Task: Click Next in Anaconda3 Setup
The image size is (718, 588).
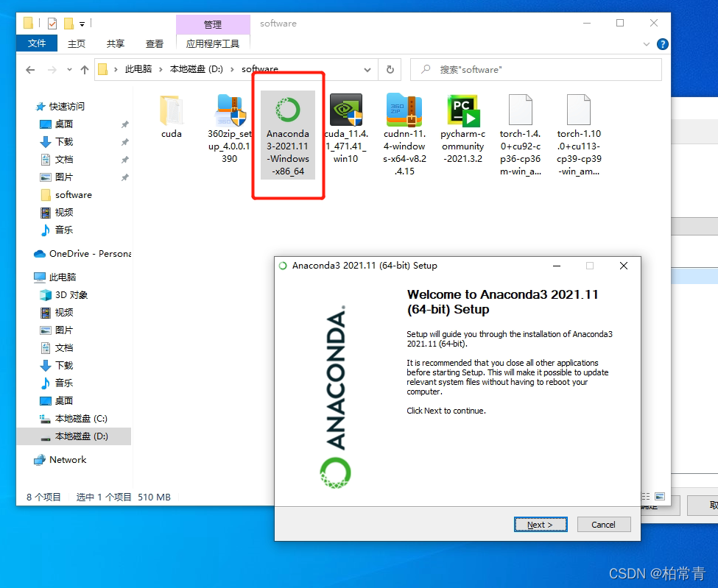Action: pos(541,525)
